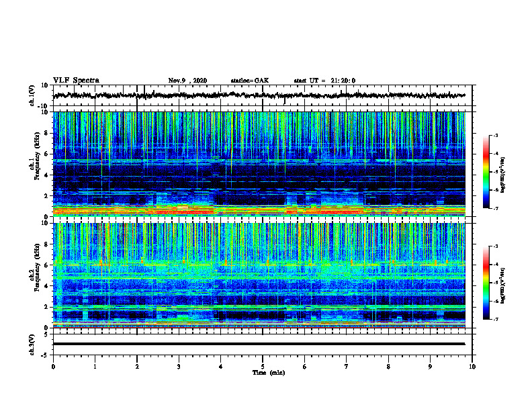Click time axis tick label "3"
532x411 pixels.
(179, 367)
